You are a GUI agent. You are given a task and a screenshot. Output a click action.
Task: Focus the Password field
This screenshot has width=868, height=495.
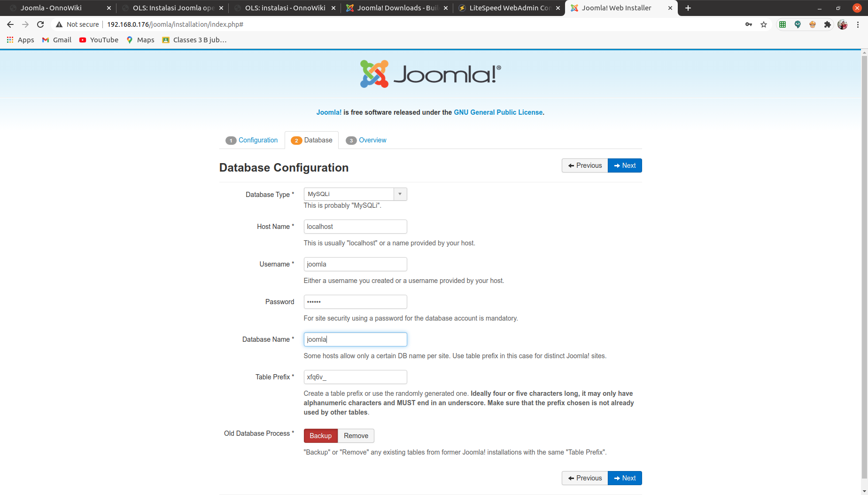pyautogui.click(x=356, y=302)
